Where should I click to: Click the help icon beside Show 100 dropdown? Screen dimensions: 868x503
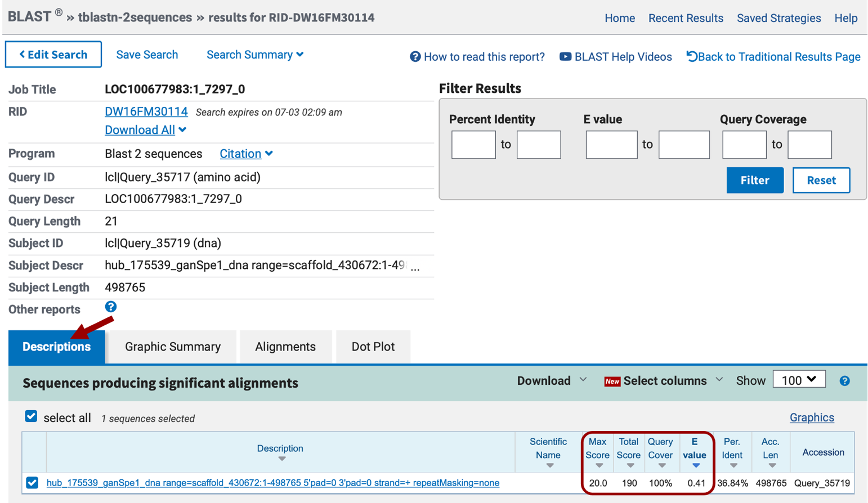coord(844,381)
